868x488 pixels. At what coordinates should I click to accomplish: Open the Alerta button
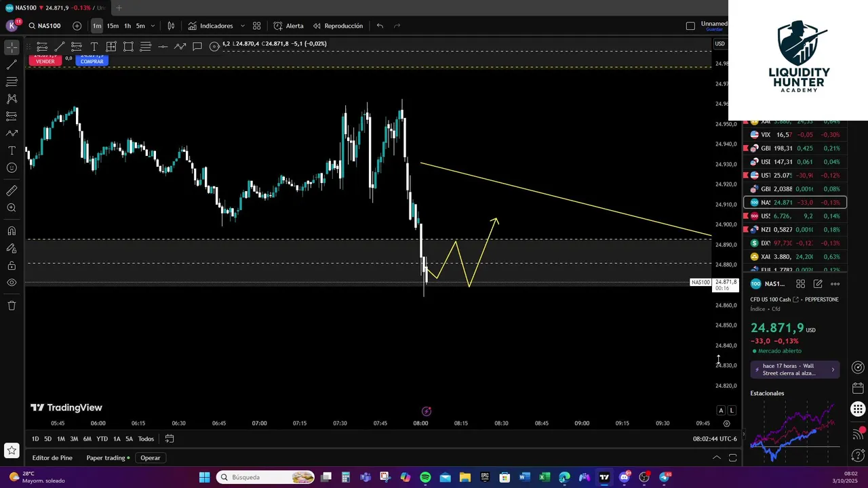point(289,26)
